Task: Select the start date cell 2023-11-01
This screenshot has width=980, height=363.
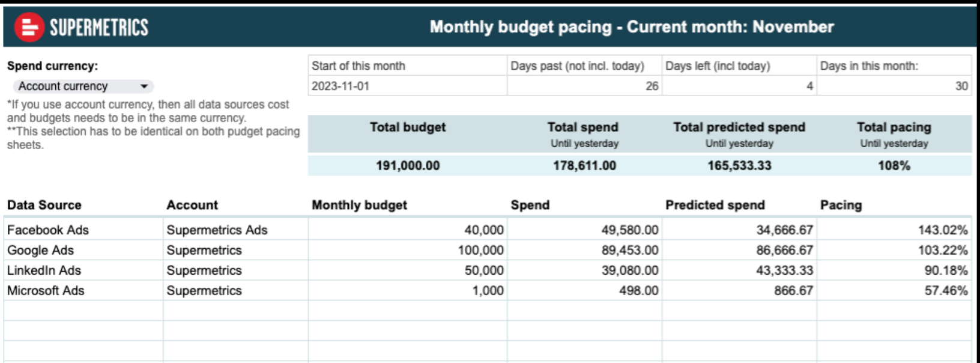Action: 407,86
